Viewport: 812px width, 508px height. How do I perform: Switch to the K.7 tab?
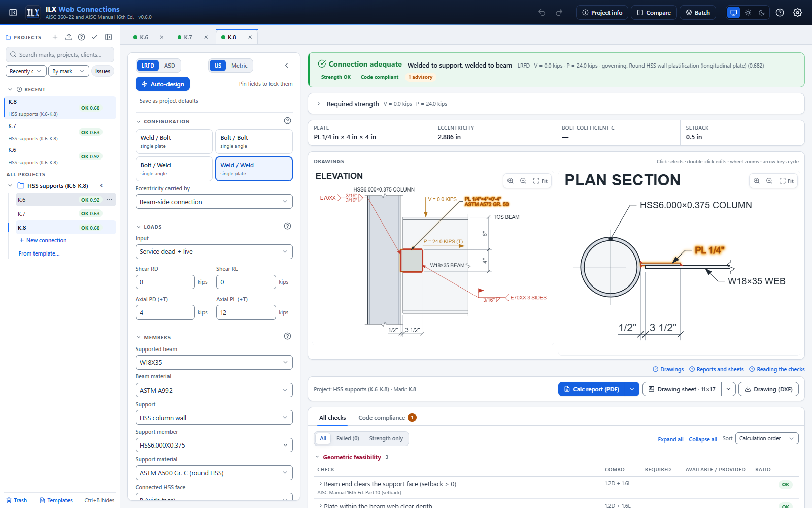[x=188, y=37]
